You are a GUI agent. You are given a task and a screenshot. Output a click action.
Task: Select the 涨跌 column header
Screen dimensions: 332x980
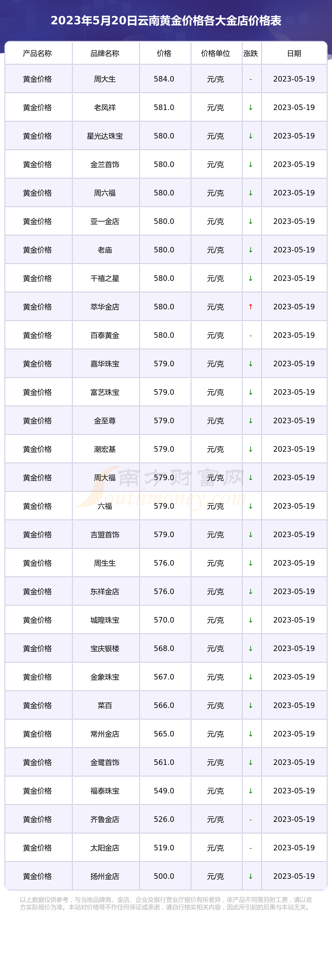coord(251,53)
